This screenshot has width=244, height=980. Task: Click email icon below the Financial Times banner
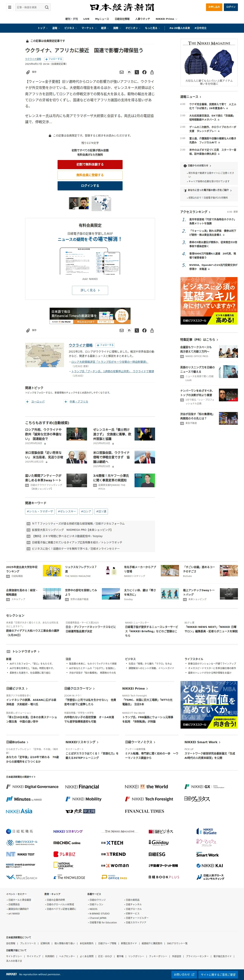tap(122, 331)
